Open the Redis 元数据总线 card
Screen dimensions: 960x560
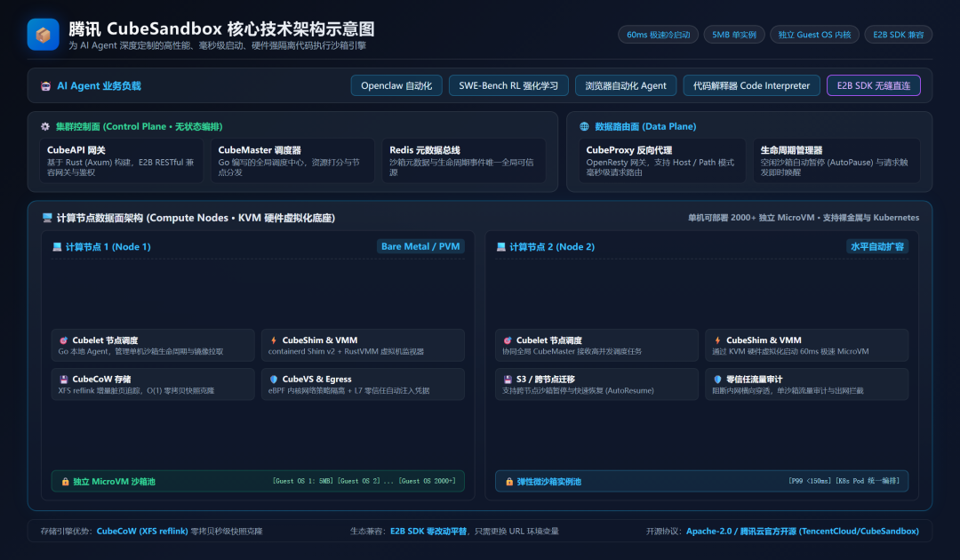[464, 160]
